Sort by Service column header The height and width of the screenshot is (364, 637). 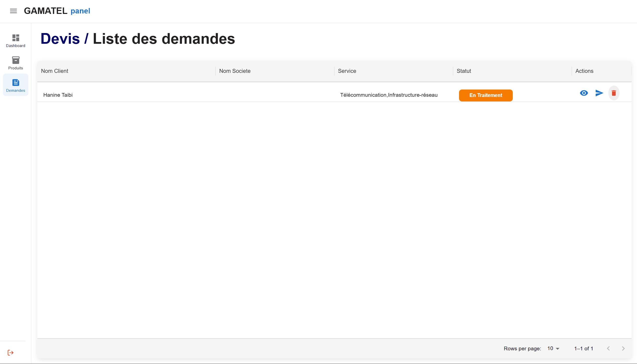pyautogui.click(x=347, y=71)
